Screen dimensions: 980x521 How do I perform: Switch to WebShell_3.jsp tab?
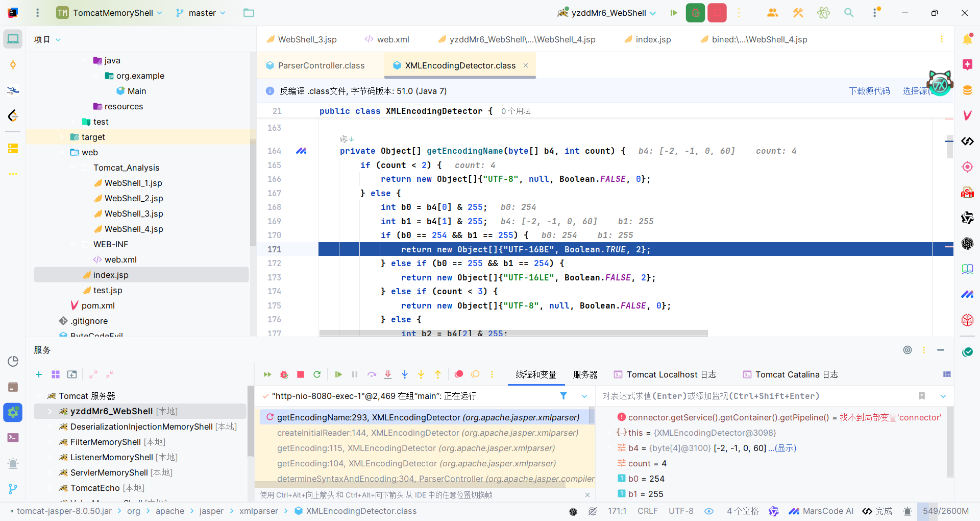point(301,39)
